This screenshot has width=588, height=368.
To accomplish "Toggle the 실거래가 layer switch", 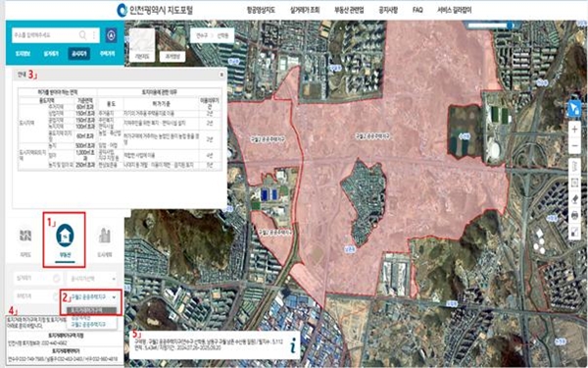I will coord(57,279).
